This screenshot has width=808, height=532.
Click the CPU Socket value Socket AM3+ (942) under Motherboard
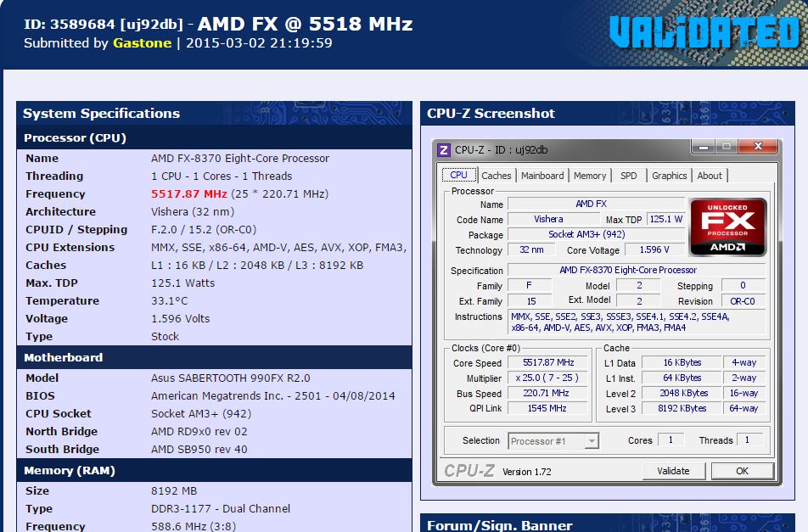tap(201, 413)
